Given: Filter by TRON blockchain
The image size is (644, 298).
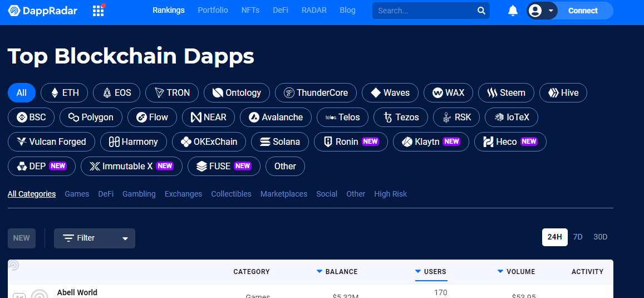Looking at the screenshot, I should [x=172, y=93].
